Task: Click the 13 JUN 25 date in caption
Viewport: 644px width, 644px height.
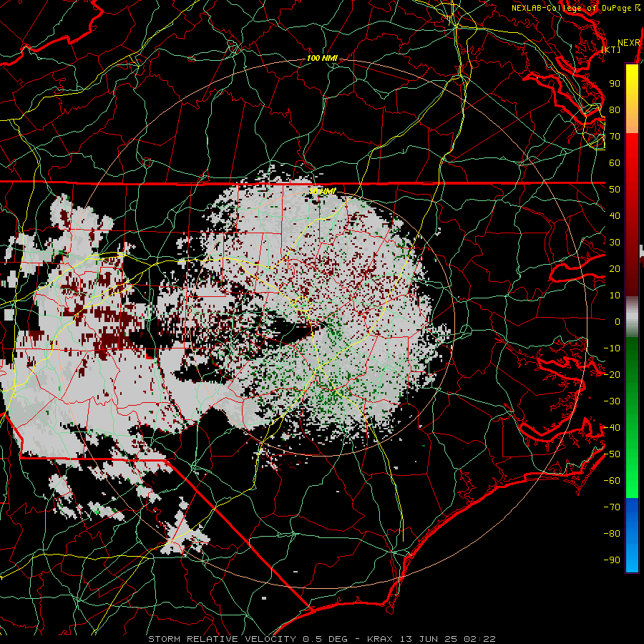Action: [x=428, y=639]
